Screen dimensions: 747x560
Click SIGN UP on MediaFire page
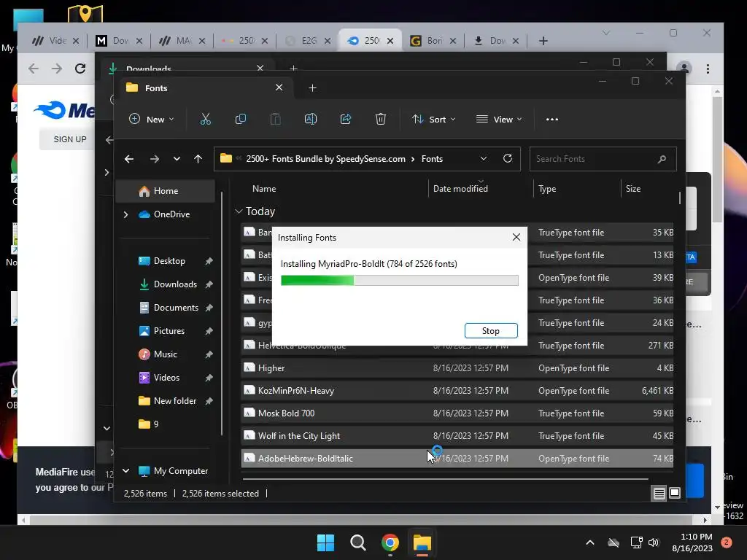[70, 139]
